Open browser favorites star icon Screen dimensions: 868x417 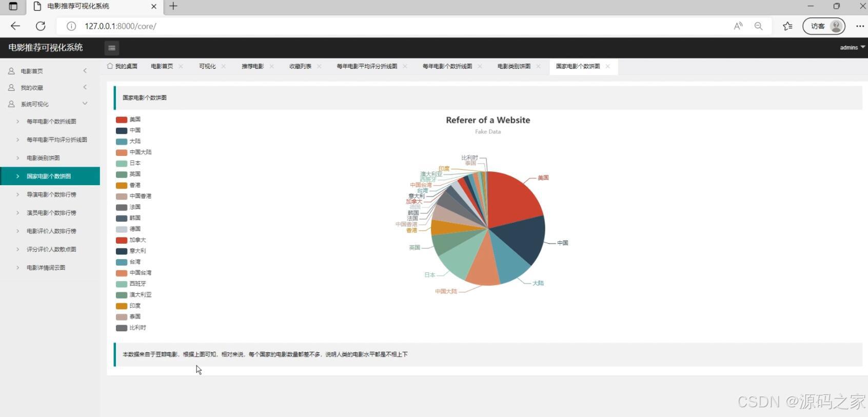pos(787,26)
